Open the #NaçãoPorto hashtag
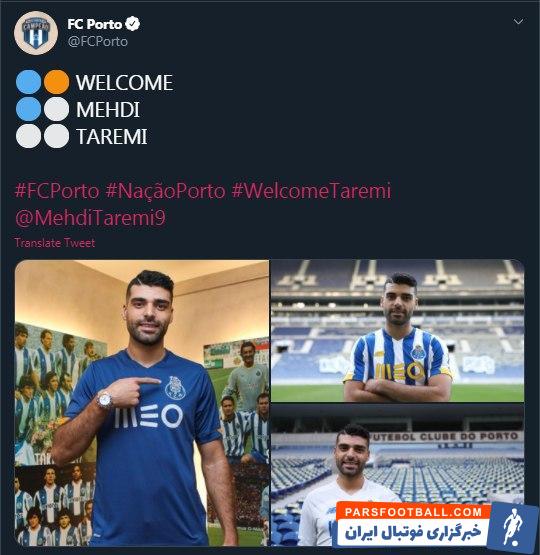The height and width of the screenshot is (555, 540). (x=165, y=191)
